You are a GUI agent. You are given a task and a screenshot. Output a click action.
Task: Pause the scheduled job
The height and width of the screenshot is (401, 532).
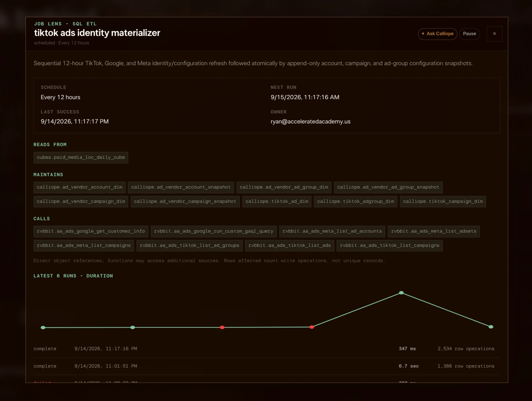(469, 34)
